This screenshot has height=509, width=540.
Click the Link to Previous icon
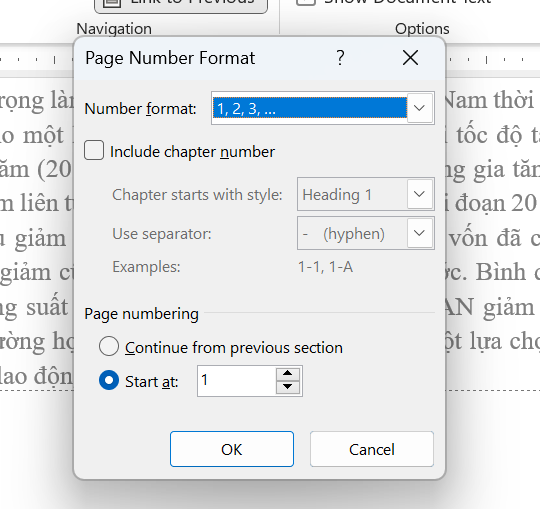click(112, 3)
